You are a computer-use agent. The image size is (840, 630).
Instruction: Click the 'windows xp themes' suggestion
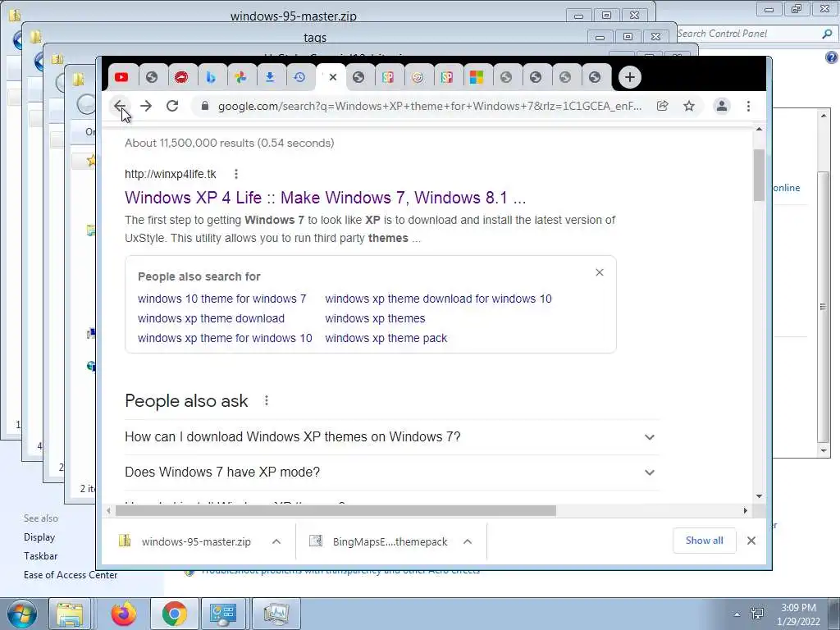pyautogui.click(x=375, y=318)
